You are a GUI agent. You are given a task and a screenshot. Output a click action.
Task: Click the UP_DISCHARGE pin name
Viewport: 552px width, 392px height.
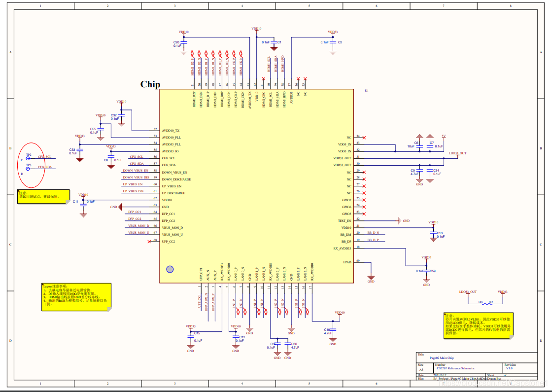point(173,193)
